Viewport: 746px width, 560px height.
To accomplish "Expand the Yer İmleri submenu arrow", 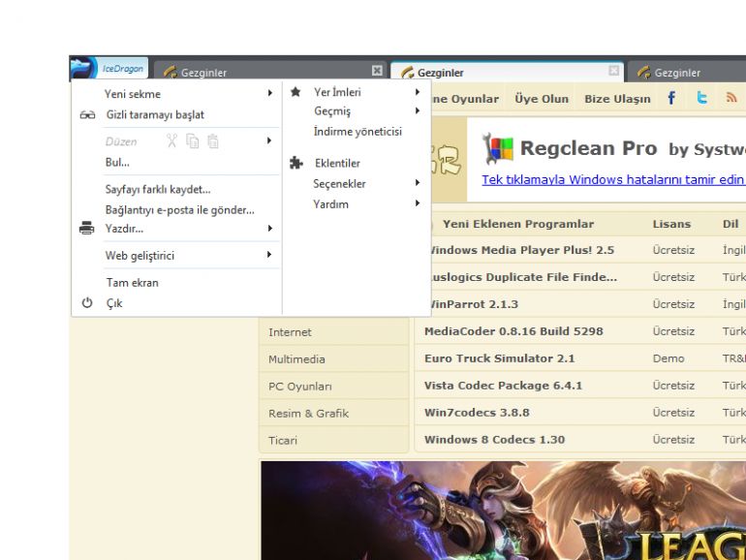I will [x=418, y=92].
